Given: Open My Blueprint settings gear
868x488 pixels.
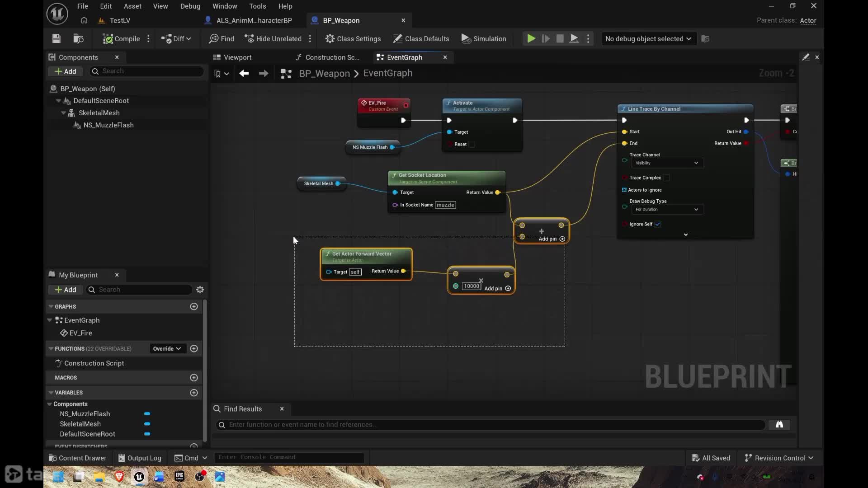Looking at the screenshot, I should [x=200, y=290].
